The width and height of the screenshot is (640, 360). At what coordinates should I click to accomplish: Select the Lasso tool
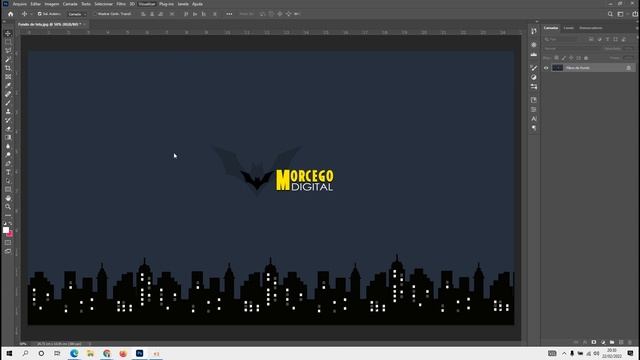tap(8, 51)
